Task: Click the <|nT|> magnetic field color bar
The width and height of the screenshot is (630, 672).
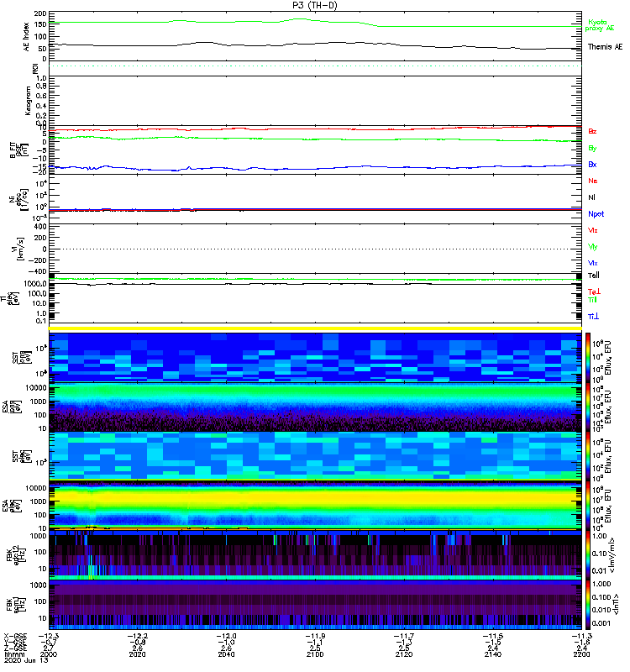Action: click(x=588, y=605)
